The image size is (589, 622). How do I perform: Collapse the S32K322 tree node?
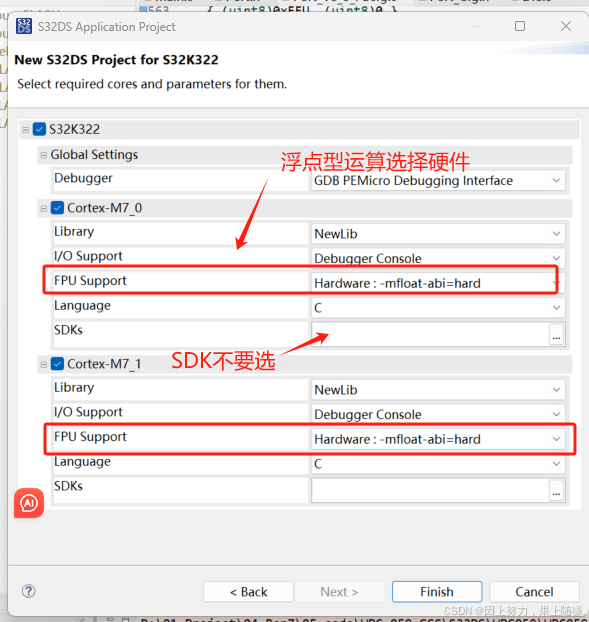(x=26, y=130)
